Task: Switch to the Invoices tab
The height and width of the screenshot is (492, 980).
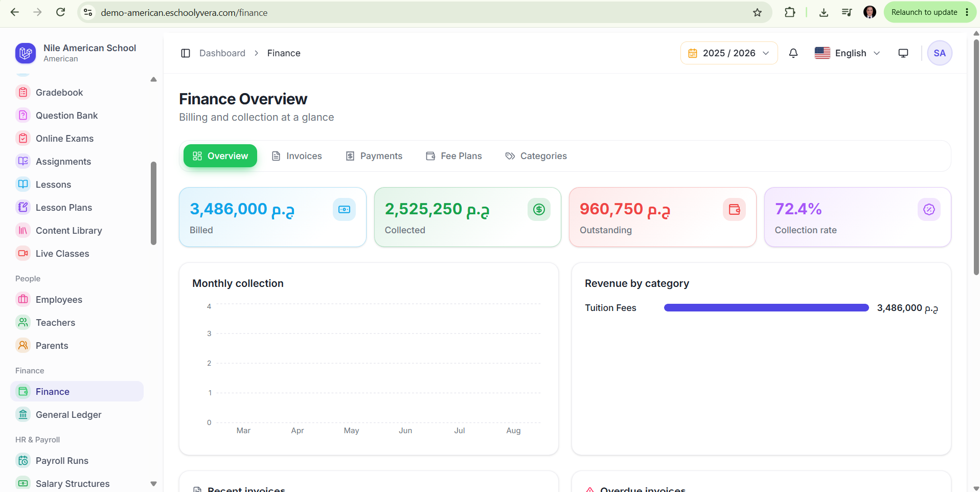Action: [x=297, y=156]
